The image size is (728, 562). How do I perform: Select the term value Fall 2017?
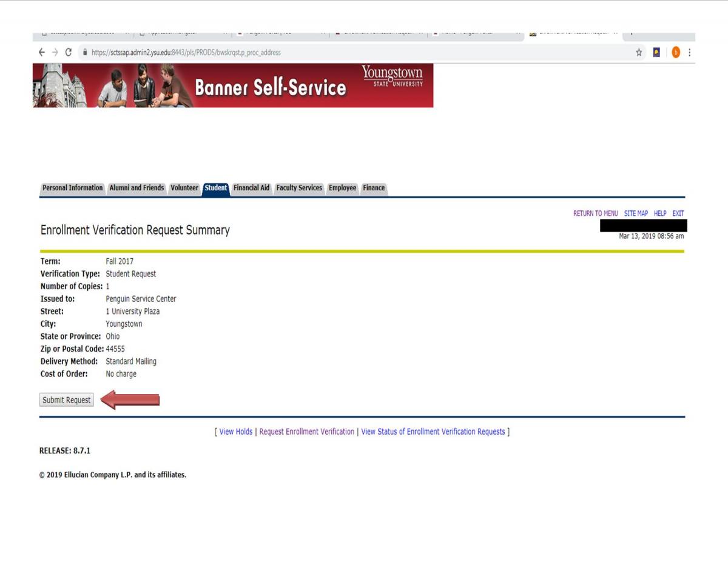coord(120,261)
